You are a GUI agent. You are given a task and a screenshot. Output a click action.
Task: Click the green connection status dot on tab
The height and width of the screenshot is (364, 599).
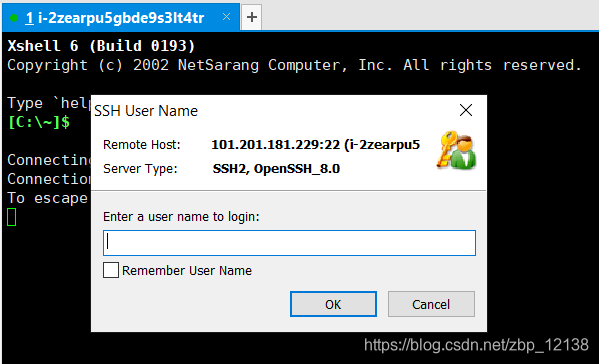pyautogui.click(x=14, y=18)
